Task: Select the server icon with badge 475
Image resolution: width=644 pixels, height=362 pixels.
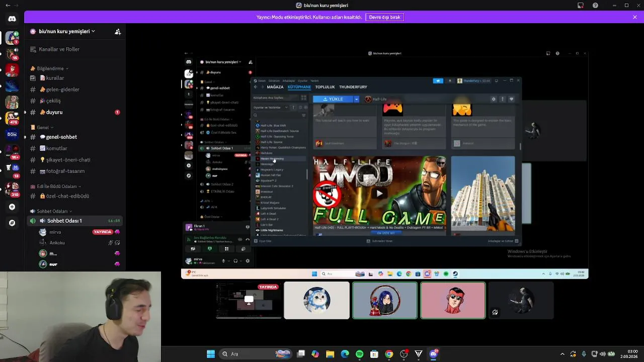Action: tap(12, 118)
